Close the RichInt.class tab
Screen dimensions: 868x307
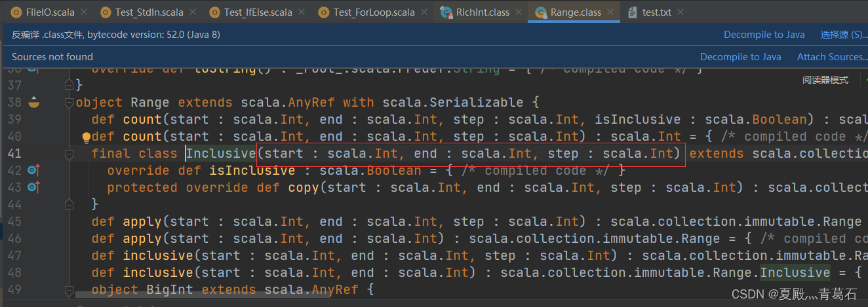click(518, 12)
